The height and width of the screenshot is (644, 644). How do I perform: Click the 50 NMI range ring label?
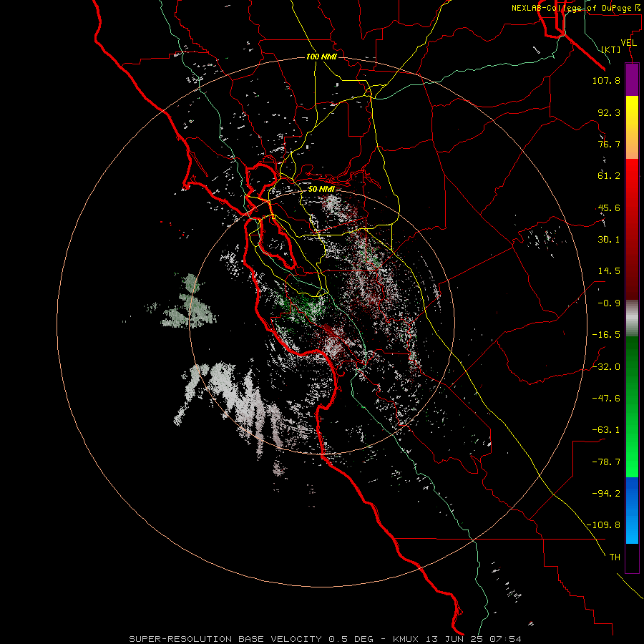[321, 189]
